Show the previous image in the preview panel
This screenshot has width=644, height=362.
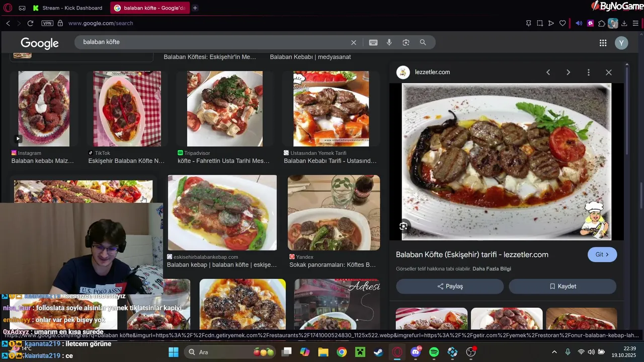(x=548, y=72)
